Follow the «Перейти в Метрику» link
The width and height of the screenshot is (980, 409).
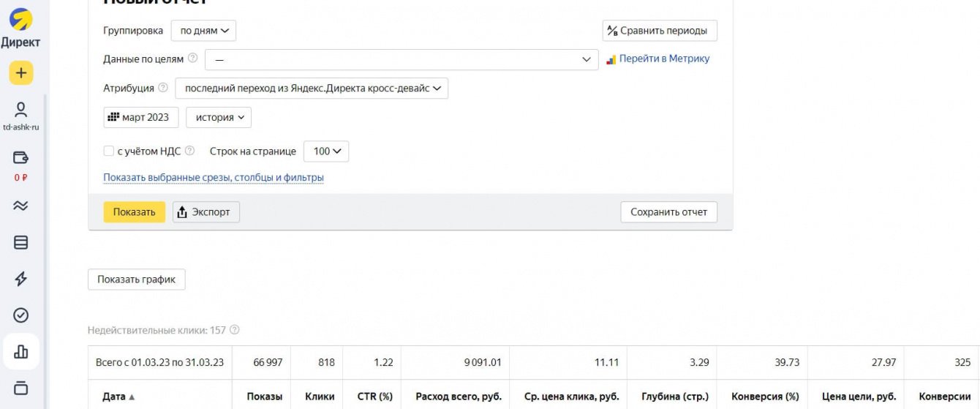(x=664, y=59)
